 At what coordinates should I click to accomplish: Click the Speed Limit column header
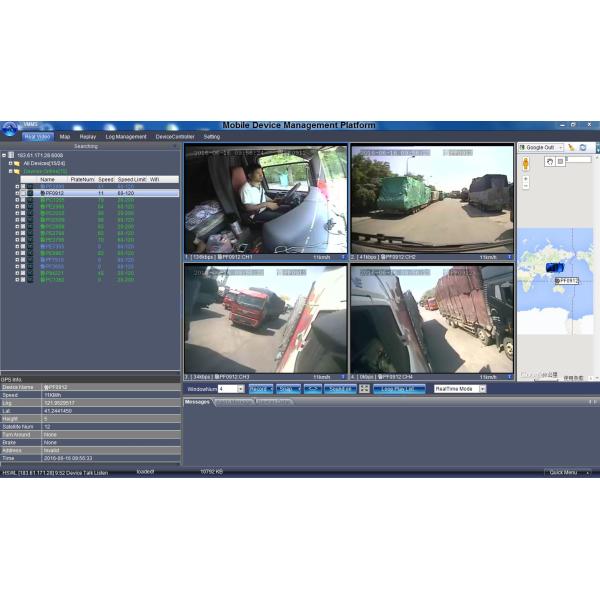[131, 179]
